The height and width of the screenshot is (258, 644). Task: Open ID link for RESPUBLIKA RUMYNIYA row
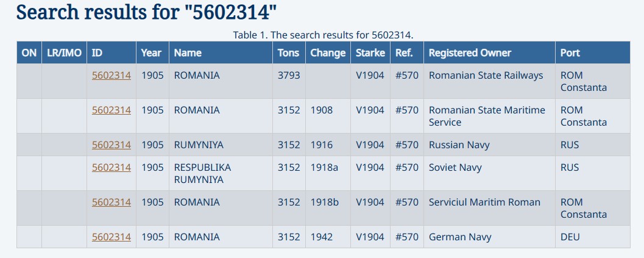(111, 168)
